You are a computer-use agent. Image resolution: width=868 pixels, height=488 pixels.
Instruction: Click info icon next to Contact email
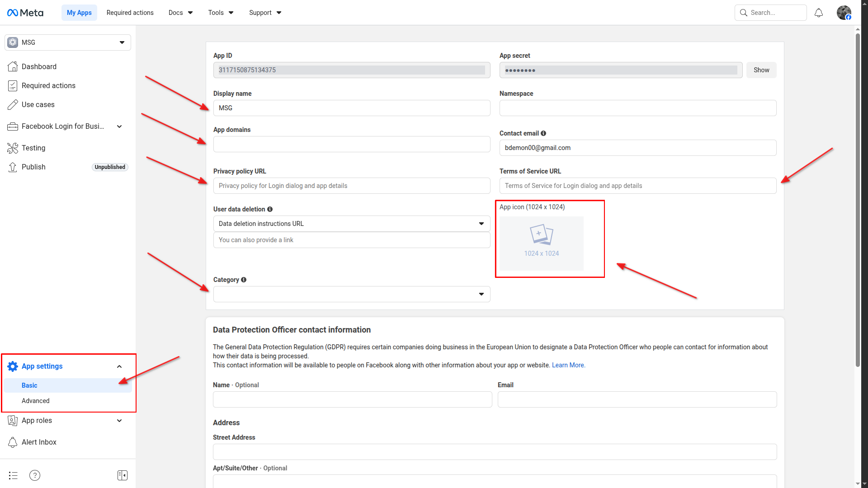(543, 133)
